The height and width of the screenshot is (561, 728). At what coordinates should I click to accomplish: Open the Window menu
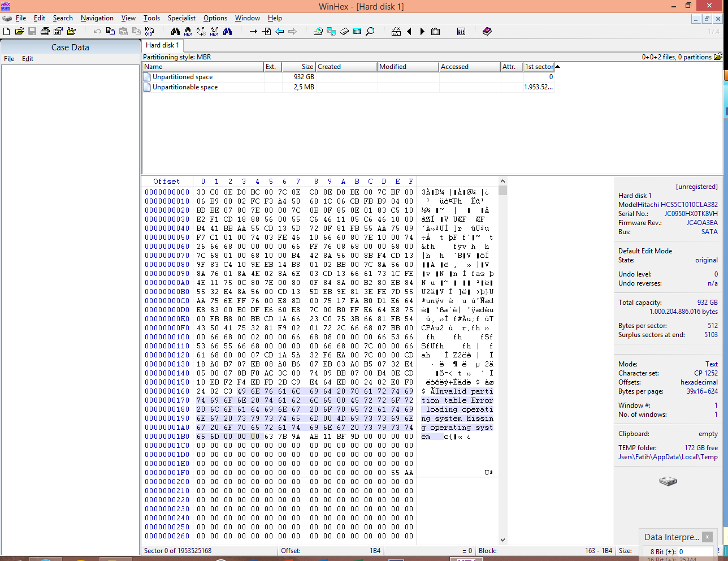(x=248, y=18)
